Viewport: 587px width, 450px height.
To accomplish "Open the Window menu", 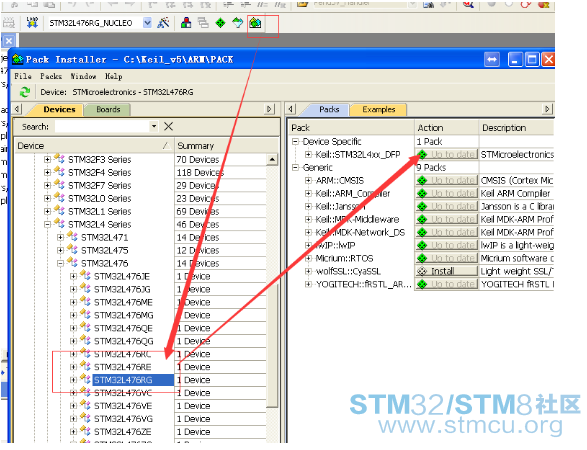I will point(83,76).
